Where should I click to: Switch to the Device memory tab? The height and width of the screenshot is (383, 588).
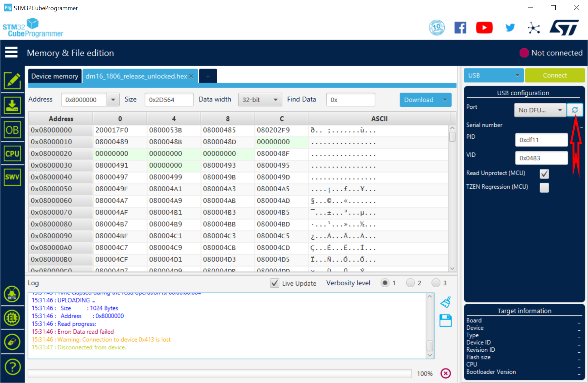[x=54, y=76]
